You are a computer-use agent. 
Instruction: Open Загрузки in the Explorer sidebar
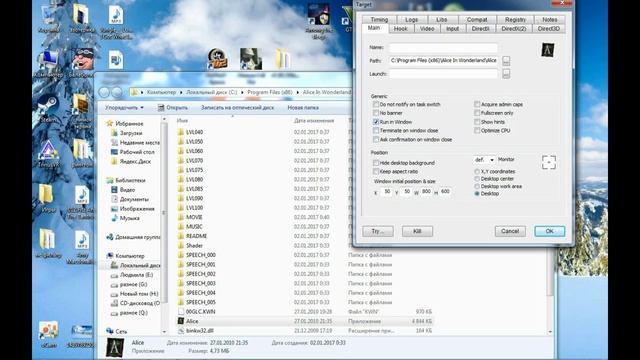(x=126, y=133)
